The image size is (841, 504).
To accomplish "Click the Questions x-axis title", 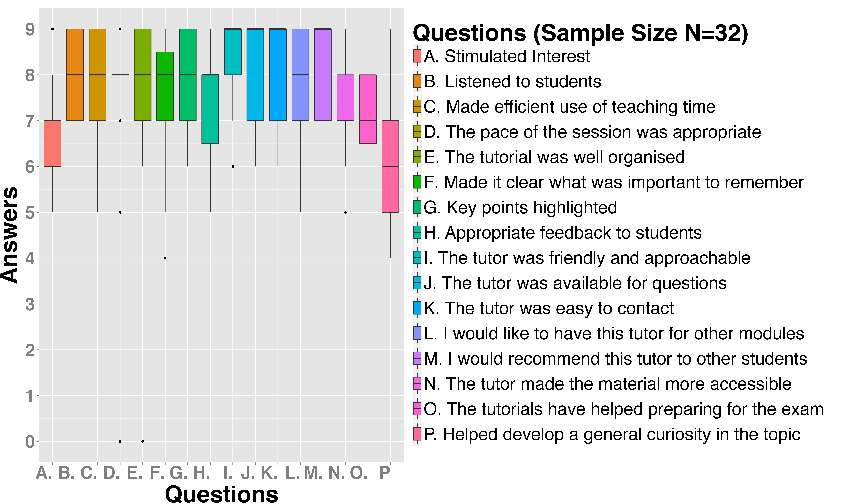I will click(x=221, y=494).
